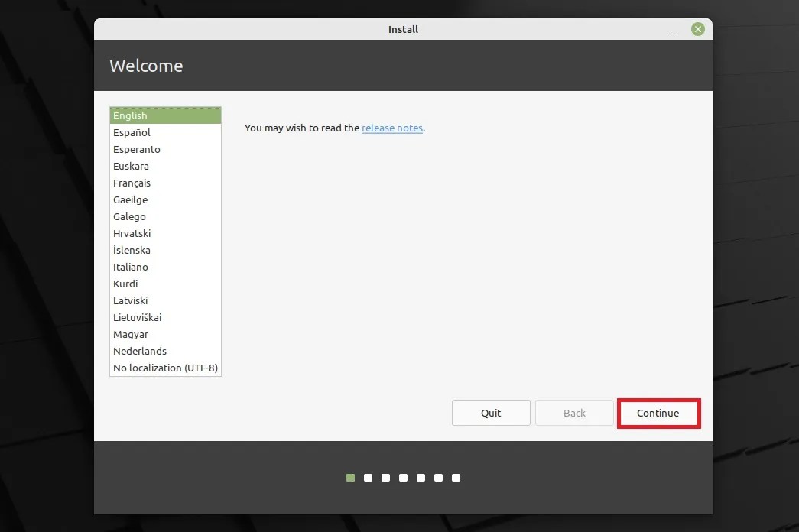799x532 pixels.
Task: Click the Continue button
Action: coord(658,413)
